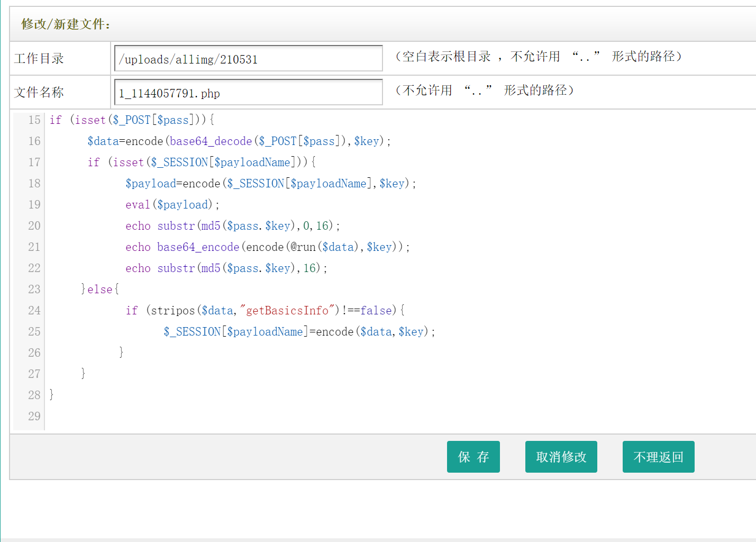Focus the 工作目录 path input field
This screenshot has width=756, height=542.
click(248, 58)
